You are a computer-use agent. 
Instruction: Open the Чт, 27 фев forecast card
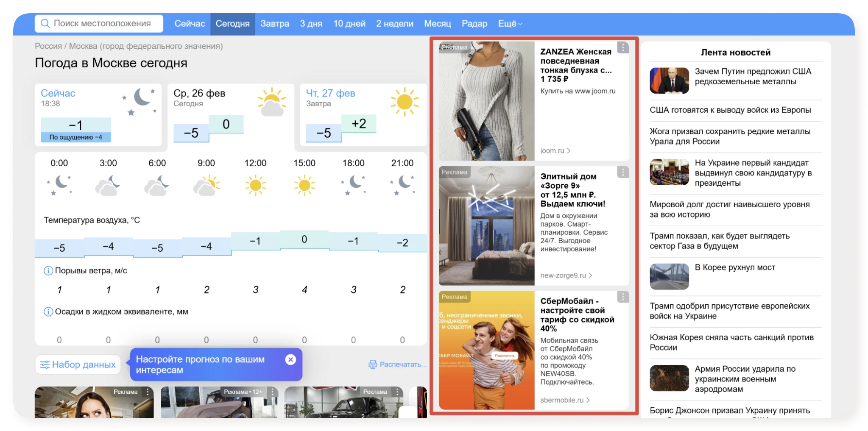pyautogui.click(x=363, y=115)
